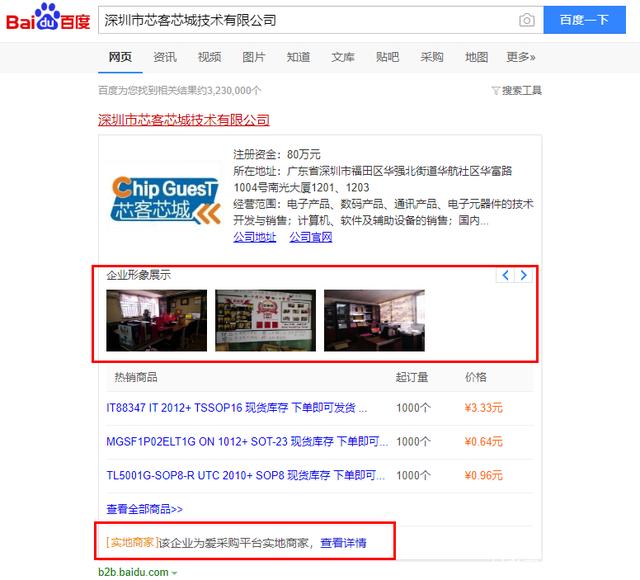Open middle display wall photo thumbnail
Image resolution: width=640 pixels, height=580 pixels.
point(265,320)
